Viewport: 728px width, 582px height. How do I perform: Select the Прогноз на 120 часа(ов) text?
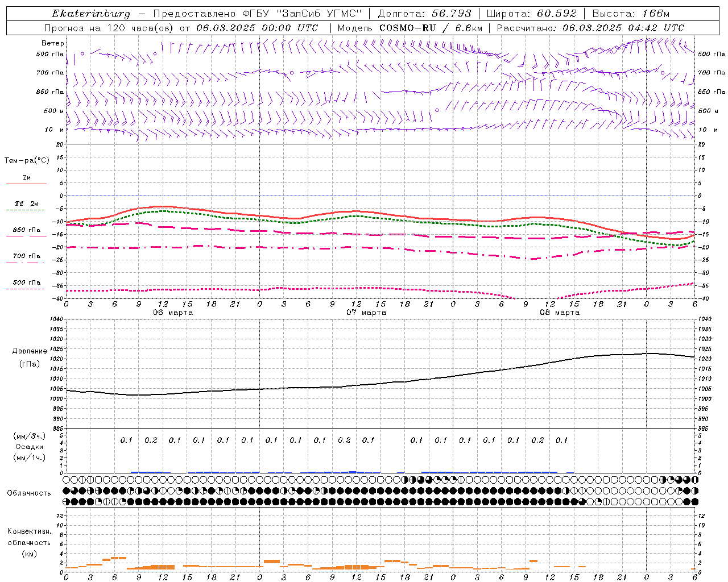tap(110, 28)
